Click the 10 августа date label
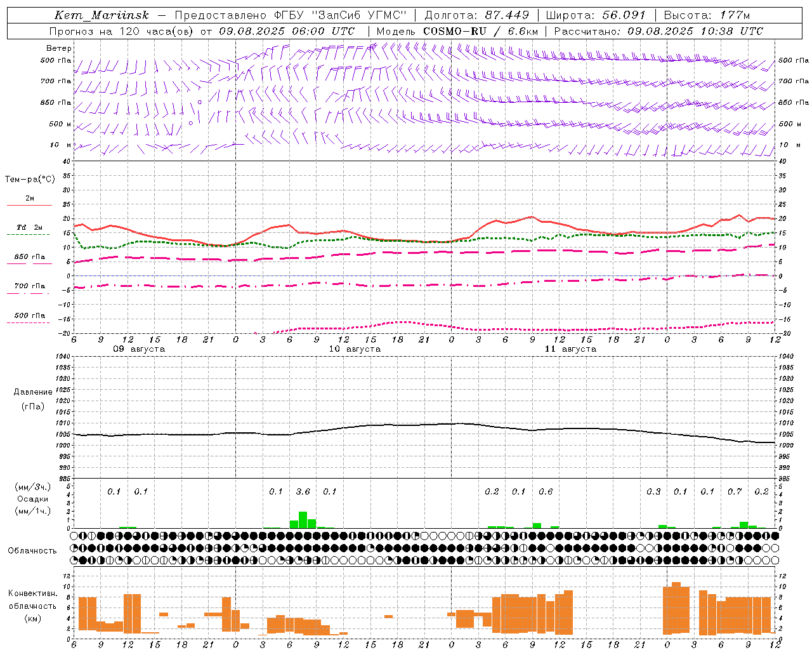This screenshot has width=812, height=650. point(355,349)
